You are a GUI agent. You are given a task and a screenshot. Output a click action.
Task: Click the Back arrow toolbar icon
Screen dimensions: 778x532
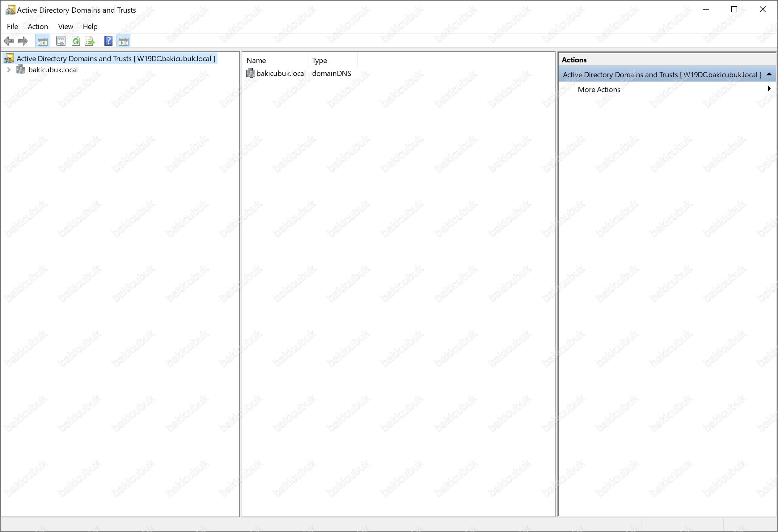[x=9, y=41]
